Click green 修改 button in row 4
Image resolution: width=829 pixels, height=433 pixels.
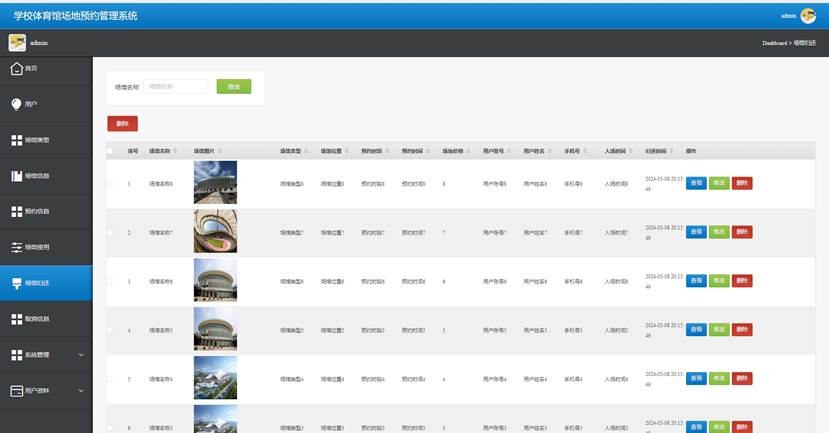point(719,330)
